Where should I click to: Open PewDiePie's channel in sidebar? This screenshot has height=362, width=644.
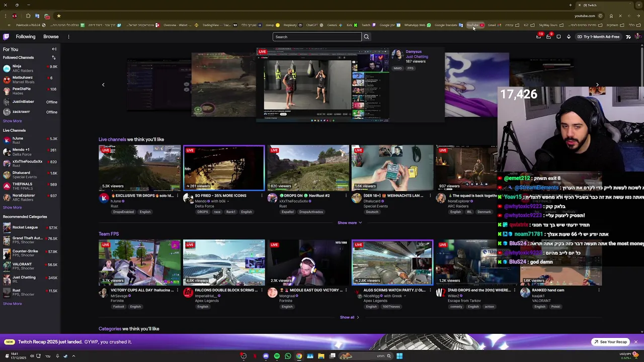pos(30,91)
